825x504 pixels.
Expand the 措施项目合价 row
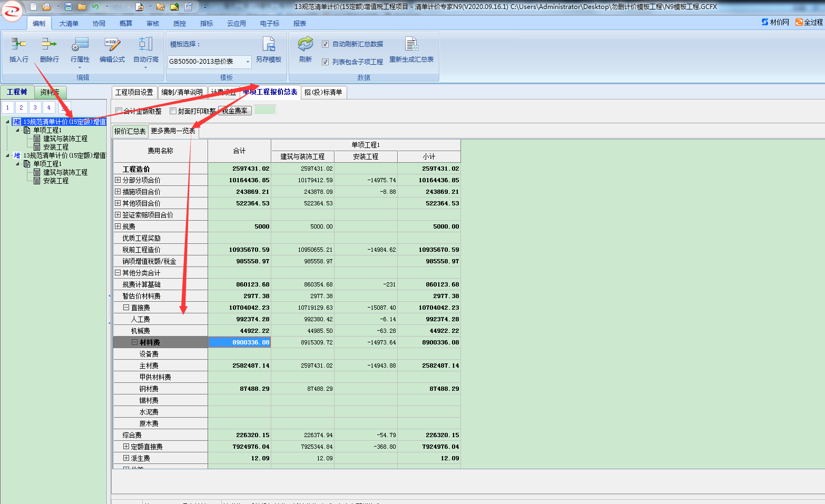(x=118, y=192)
